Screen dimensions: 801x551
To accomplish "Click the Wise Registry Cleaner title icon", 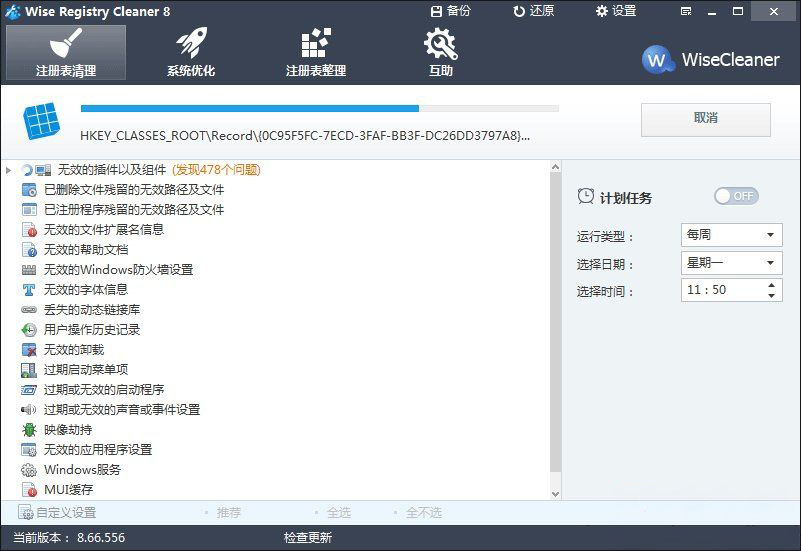I will [x=13, y=11].
